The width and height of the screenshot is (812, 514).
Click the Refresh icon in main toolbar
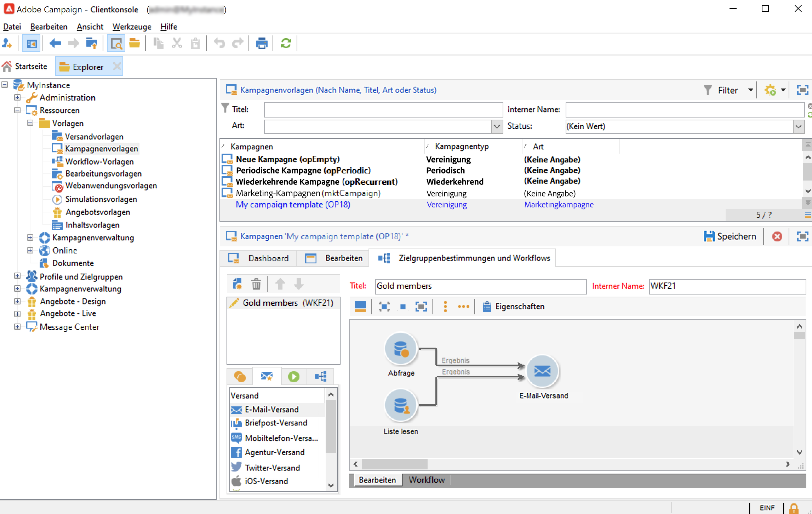pos(286,44)
